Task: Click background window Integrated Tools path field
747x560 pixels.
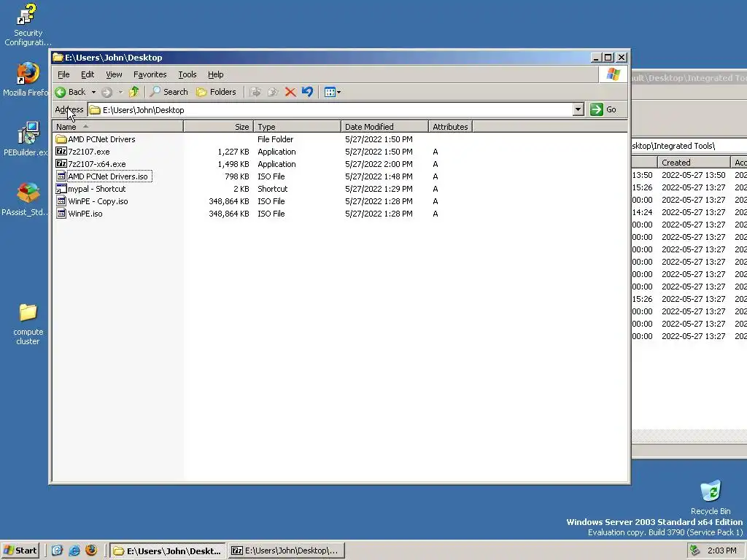Action: click(x=689, y=146)
